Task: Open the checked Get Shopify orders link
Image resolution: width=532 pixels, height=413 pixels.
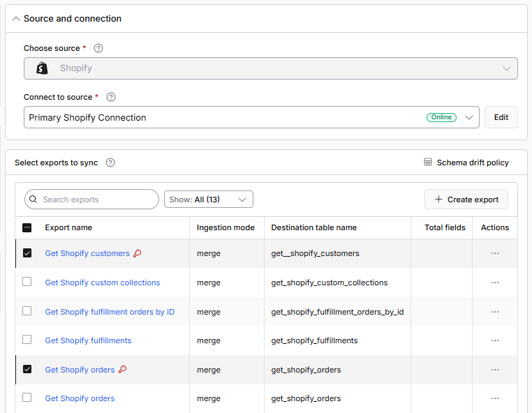Action: coord(80,370)
